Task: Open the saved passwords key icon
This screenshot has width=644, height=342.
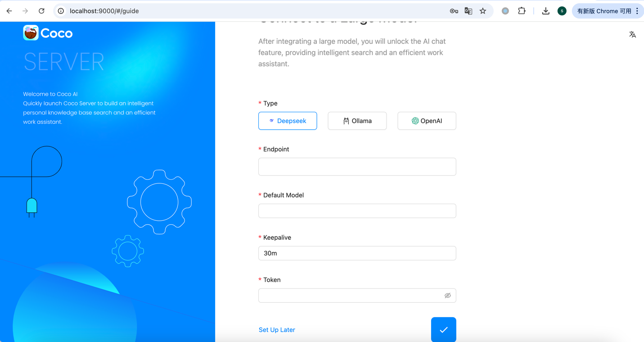Action: 454,11
